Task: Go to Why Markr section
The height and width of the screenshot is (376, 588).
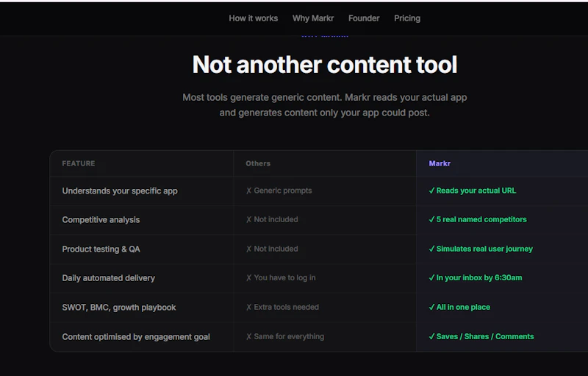Action: 313,18
